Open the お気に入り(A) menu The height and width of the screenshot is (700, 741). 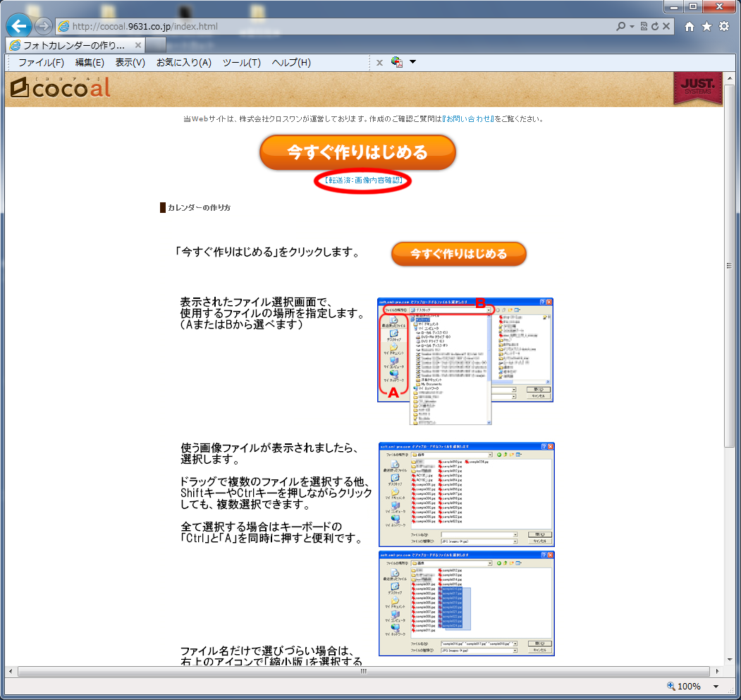[x=183, y=63]
